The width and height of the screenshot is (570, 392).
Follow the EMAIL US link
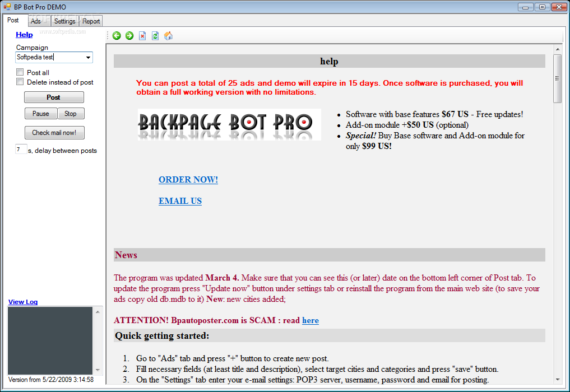[x=180, y=201]
